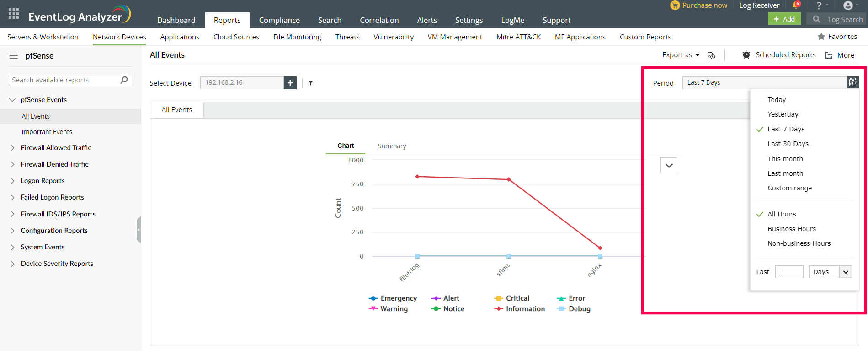
Task: Click the sfims red data point
Action: pyautogui.click(x=509, y=179)
